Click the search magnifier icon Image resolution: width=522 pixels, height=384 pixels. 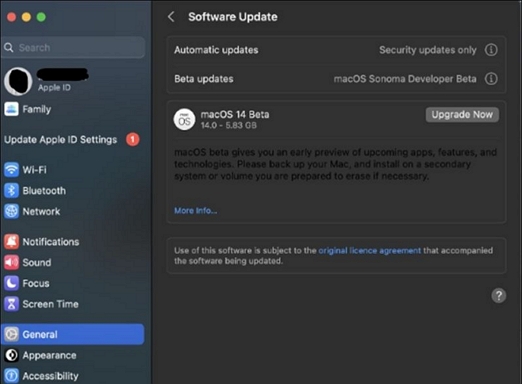pos(9,48)
